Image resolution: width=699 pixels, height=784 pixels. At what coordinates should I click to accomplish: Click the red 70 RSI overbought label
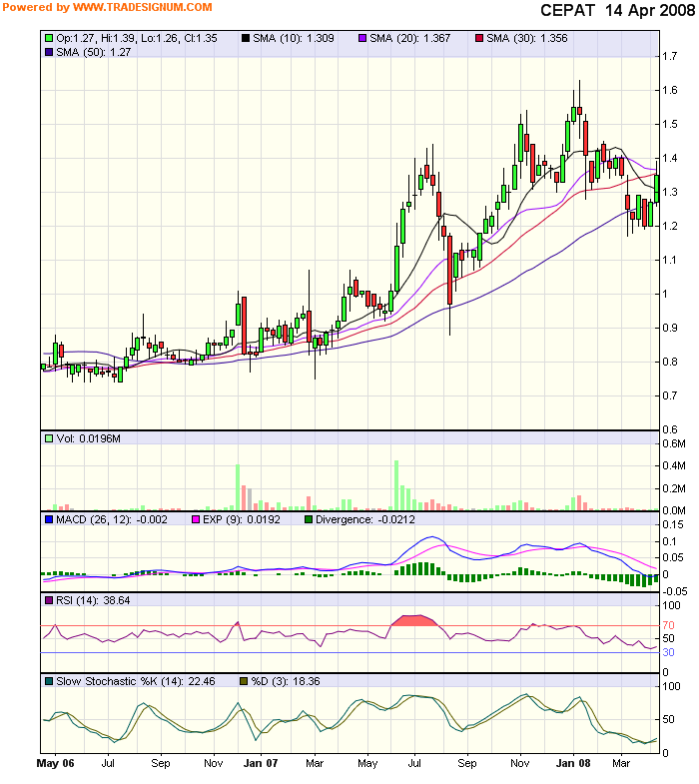668,625
